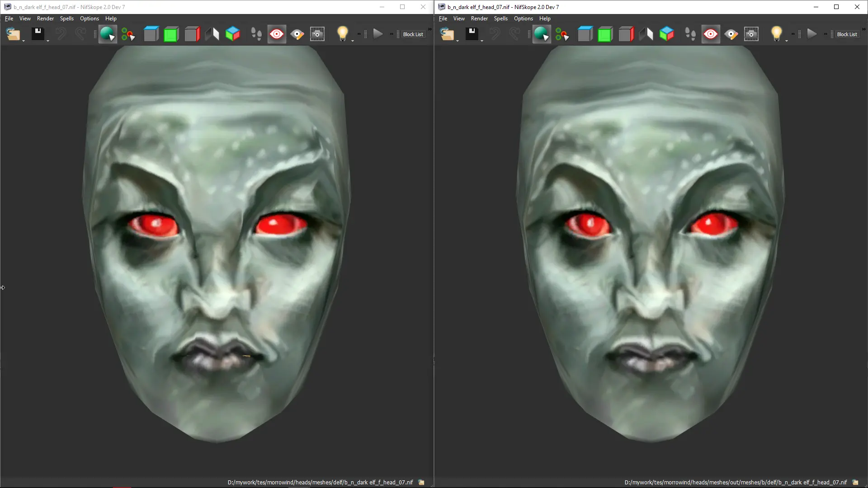Open the View menu in left window

point(25,19)
